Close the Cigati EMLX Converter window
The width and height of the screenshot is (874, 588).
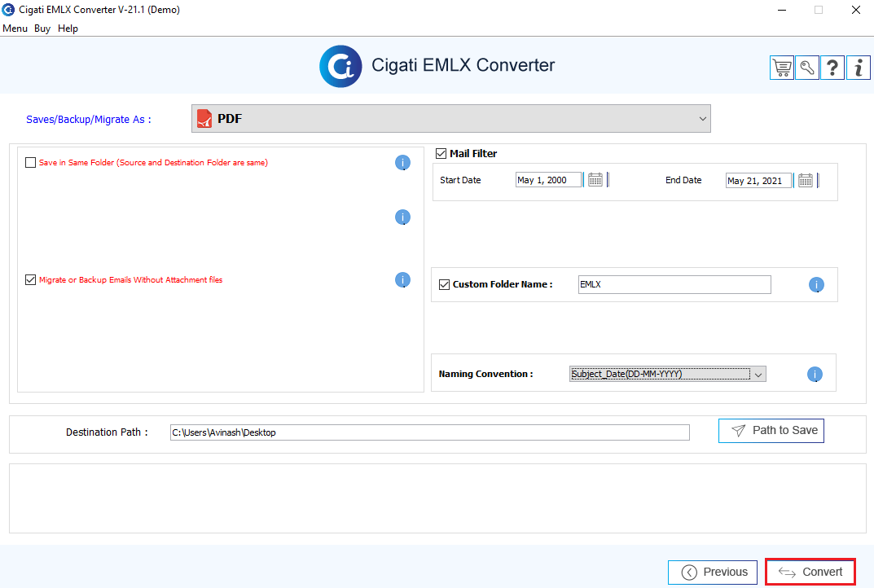click(x=855, y=10)
